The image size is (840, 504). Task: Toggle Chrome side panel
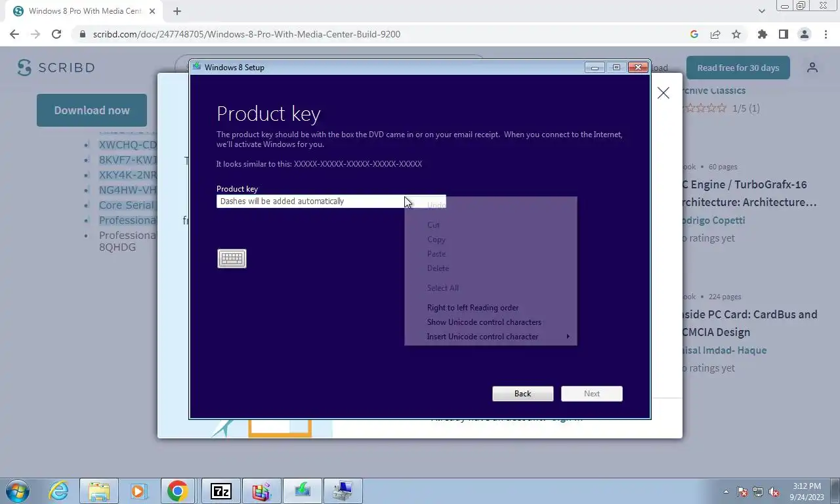783,34
